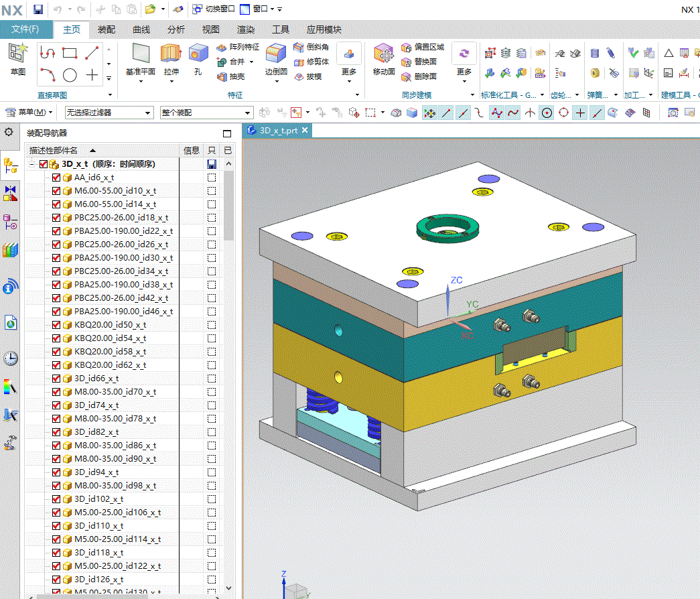700x599 pixels.
Task: Click the Edge Blend (边倒圆) icon
Action: [276, 53]
